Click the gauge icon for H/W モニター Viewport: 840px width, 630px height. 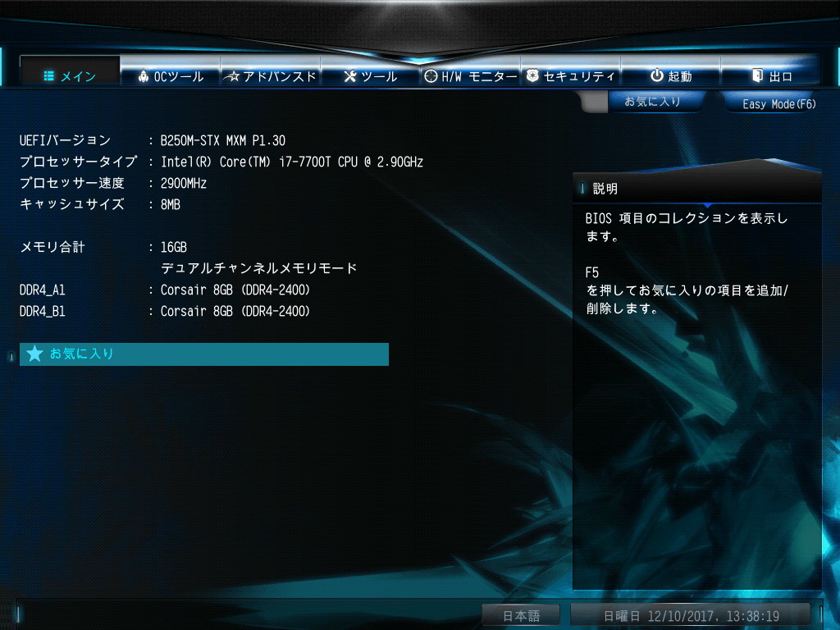click(431, 76)
